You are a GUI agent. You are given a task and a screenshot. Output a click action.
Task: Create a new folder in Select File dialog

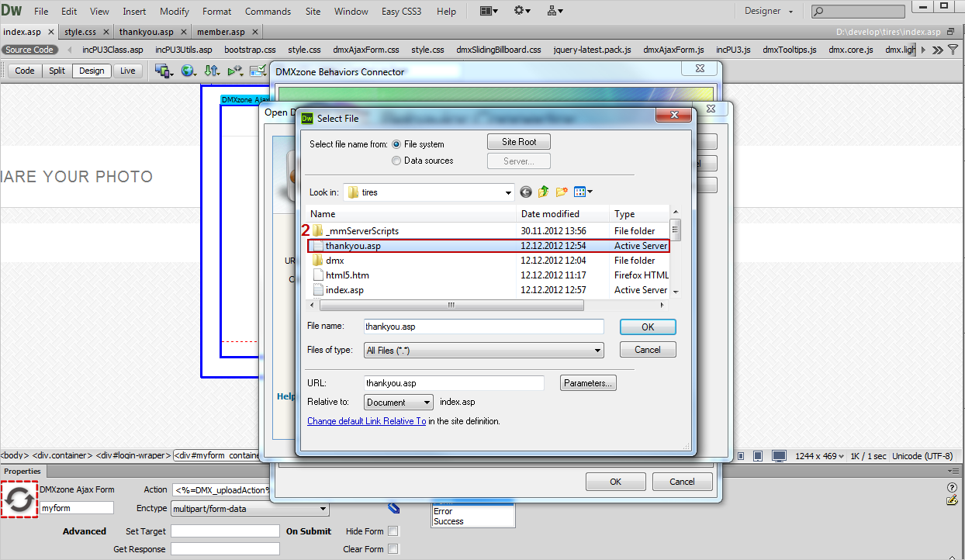point(562,192)
